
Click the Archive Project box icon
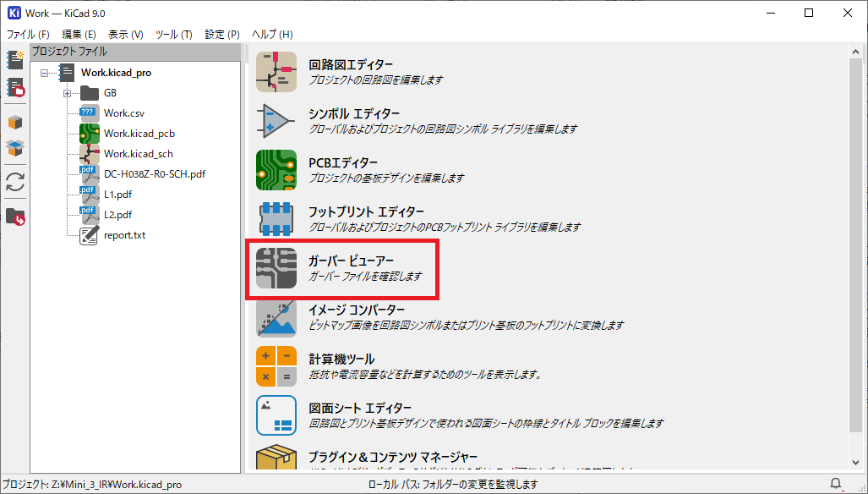click(x=15, y=122)
